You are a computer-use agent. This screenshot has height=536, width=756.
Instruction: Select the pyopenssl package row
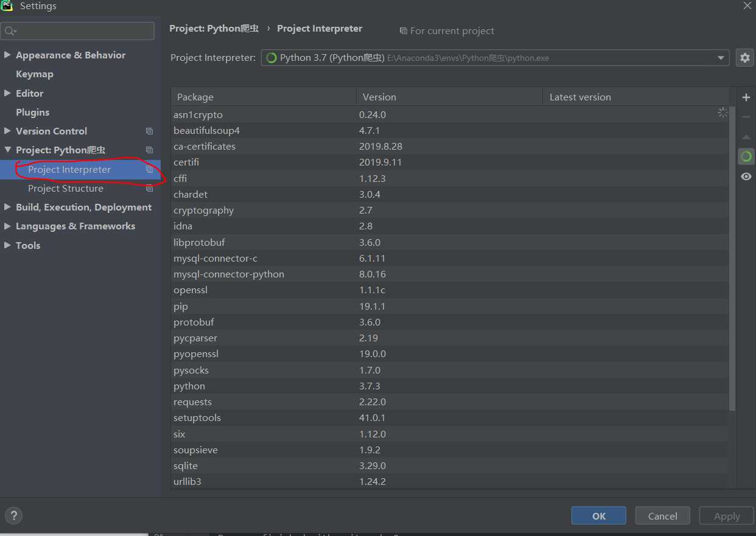[x=450, y=354]
